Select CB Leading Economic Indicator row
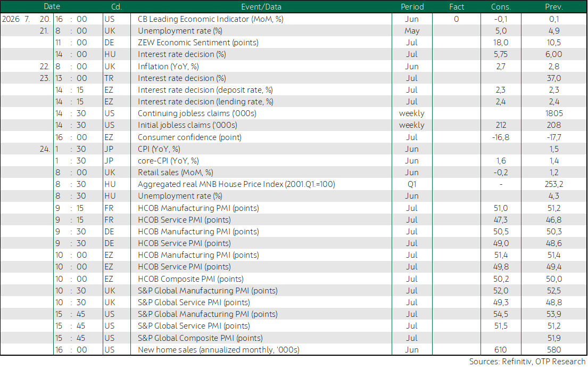The width and height of the screenshot is (588, 368). (x=294, y=19)
